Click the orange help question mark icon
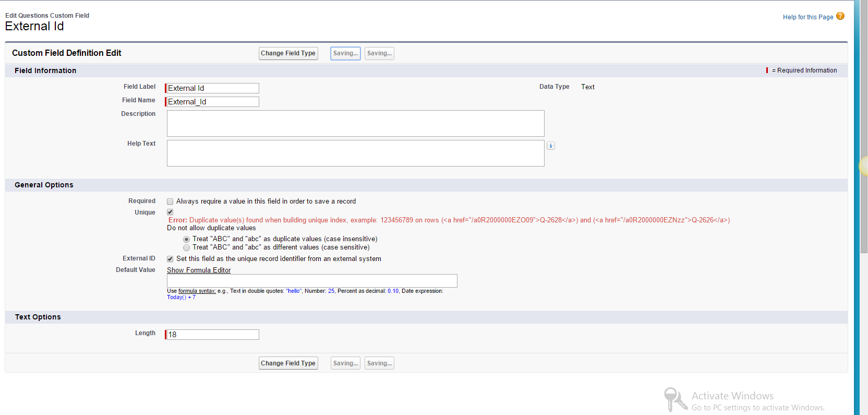Screen dimensions: 868x415 pyautogui.click(x=840, y=16)
